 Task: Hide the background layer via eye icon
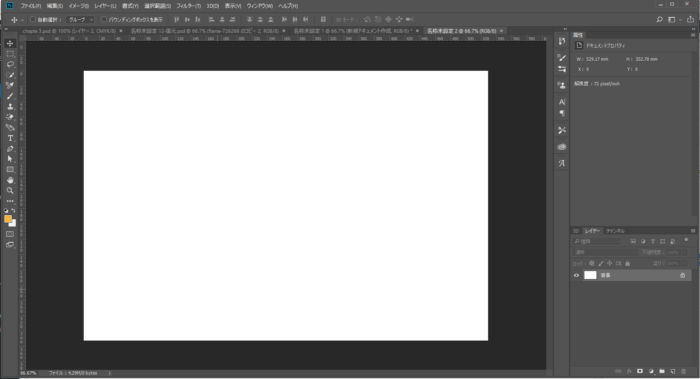[x=576, y=275]
